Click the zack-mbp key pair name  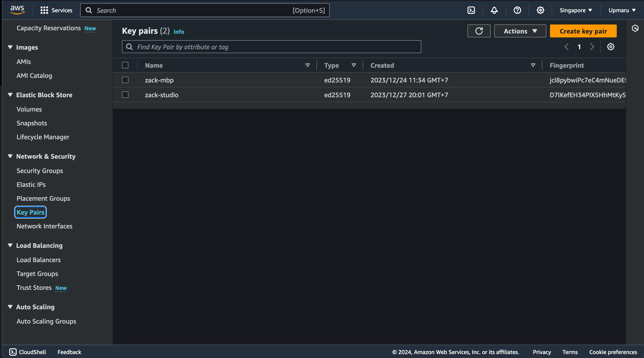point(159,80)
